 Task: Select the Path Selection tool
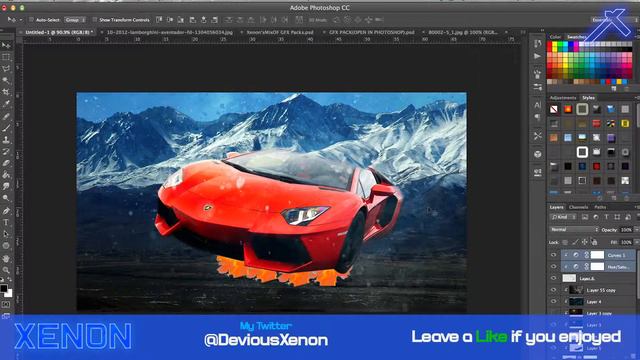coord(6,234)
